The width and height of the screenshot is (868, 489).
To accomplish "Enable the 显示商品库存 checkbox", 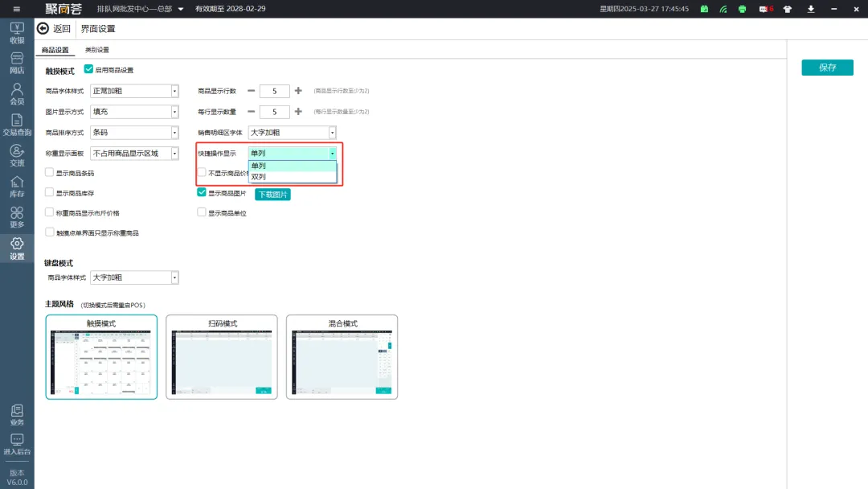I will click(x=50, y=193).
